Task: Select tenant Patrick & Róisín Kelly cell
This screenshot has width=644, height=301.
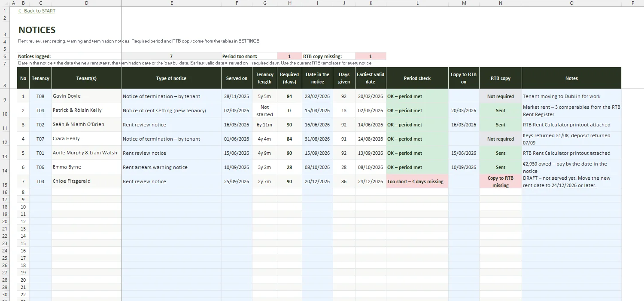Action: pyautogui.click(x=87, y=111)
